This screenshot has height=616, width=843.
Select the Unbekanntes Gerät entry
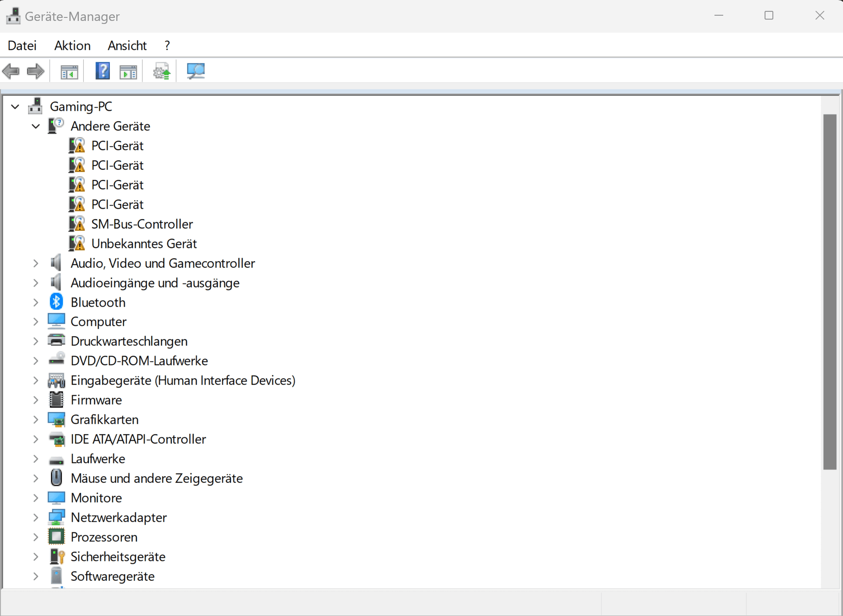[144, 244]
